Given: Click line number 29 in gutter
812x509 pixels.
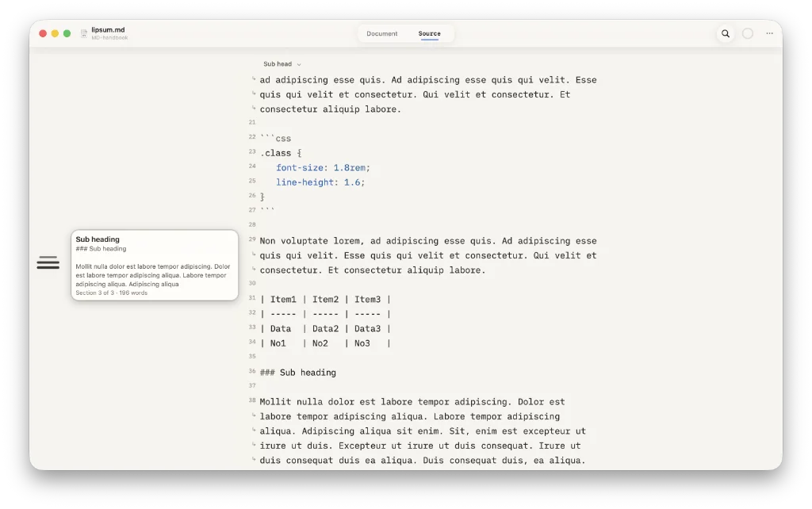Looking at the screenshot, I should [x=251, y=239].
